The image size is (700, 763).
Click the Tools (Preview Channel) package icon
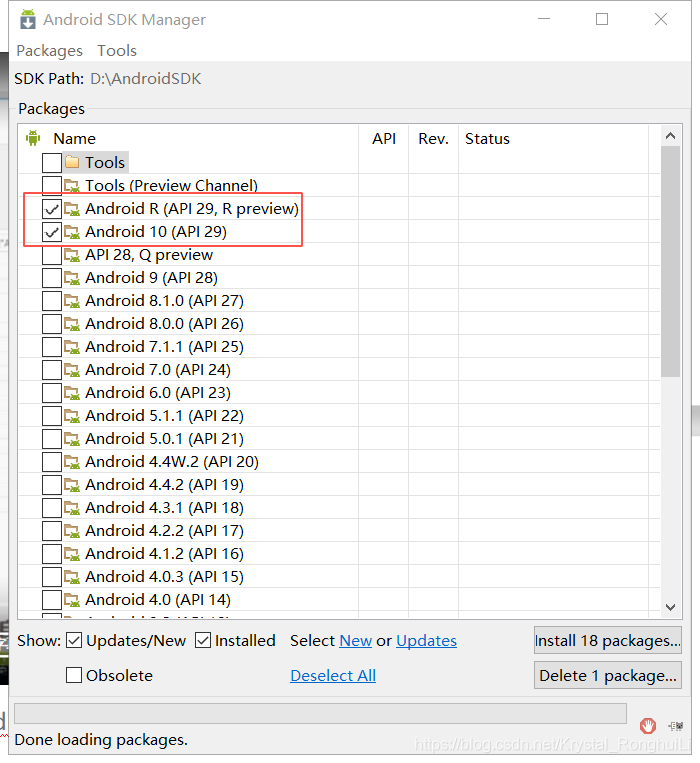(x=72, y=185)
